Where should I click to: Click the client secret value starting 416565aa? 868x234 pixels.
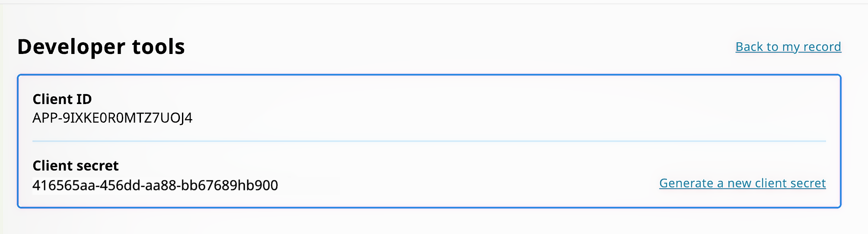pos(155,185)
